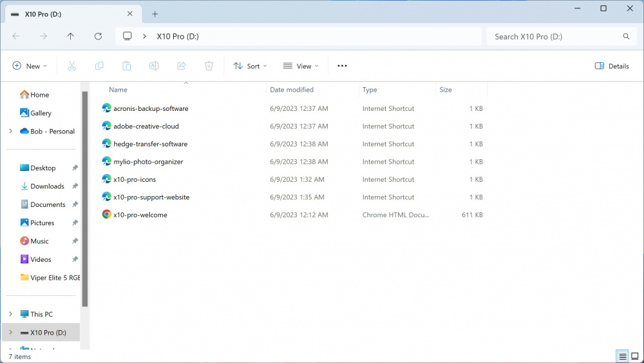Viewport: 644px width, 363px height.
Task: Expand the X10 Pro (D:) tree node
Action: [x=11, y=332]
